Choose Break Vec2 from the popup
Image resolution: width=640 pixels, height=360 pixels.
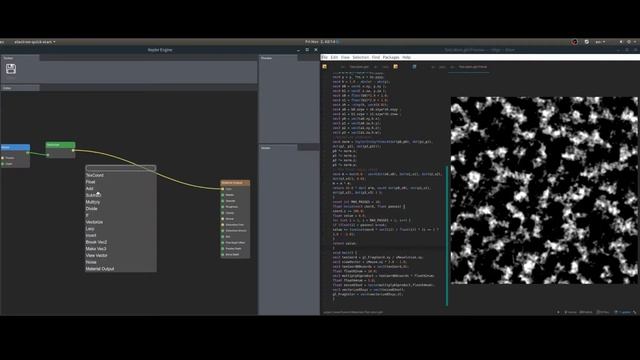(x=96, y=242)
